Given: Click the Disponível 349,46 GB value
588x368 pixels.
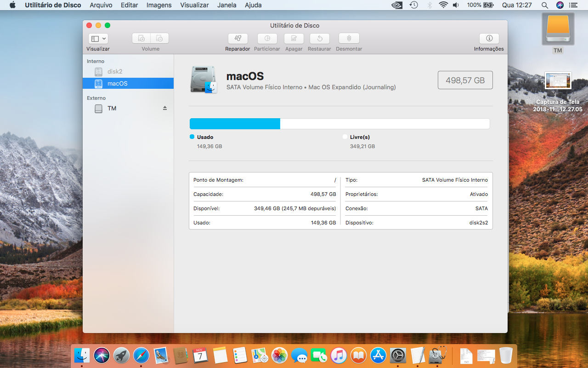Looking at the screenshot, I should coord(295,208).
